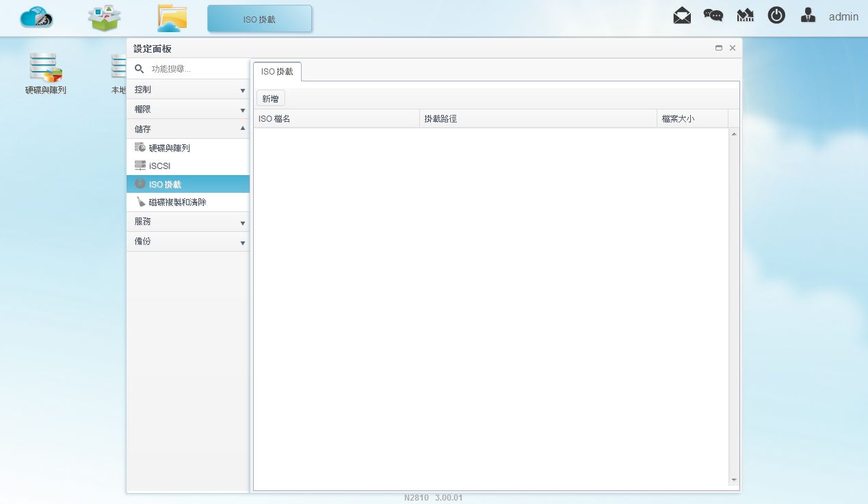This screenshot has height=504, width=868.
Task: Open the App Center green box icon
Action: pos(105,18)
